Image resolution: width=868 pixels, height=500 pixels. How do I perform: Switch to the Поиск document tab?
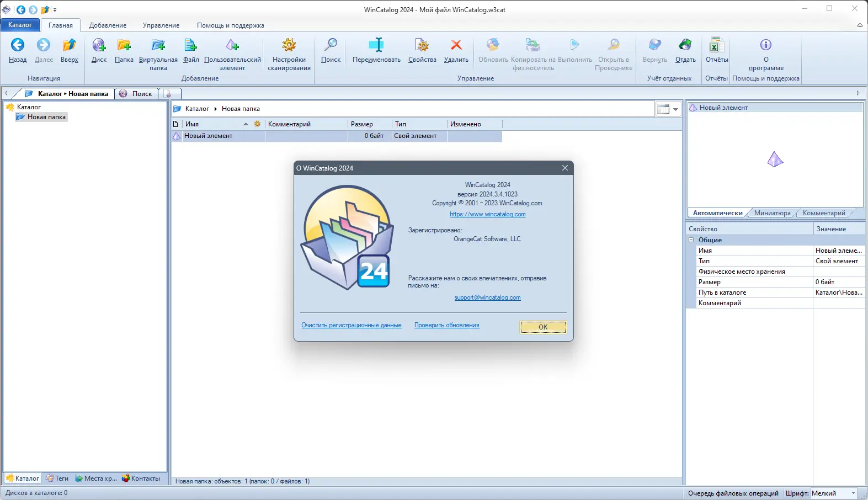137,94
